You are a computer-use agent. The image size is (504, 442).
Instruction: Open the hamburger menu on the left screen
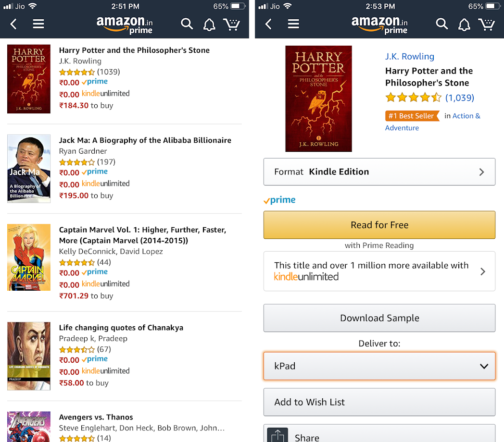click(x=38, y=24)
